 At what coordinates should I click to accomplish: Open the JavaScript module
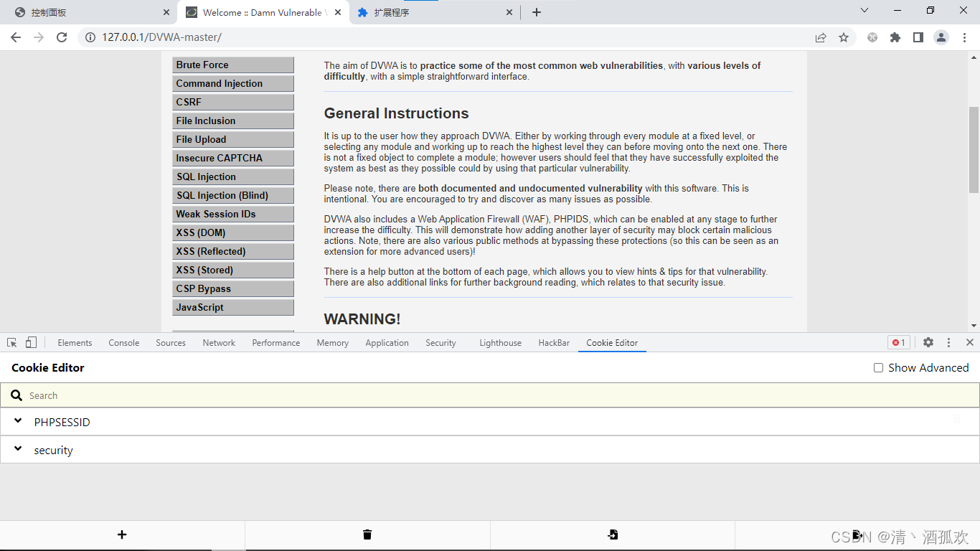click(x=233, y=307)
